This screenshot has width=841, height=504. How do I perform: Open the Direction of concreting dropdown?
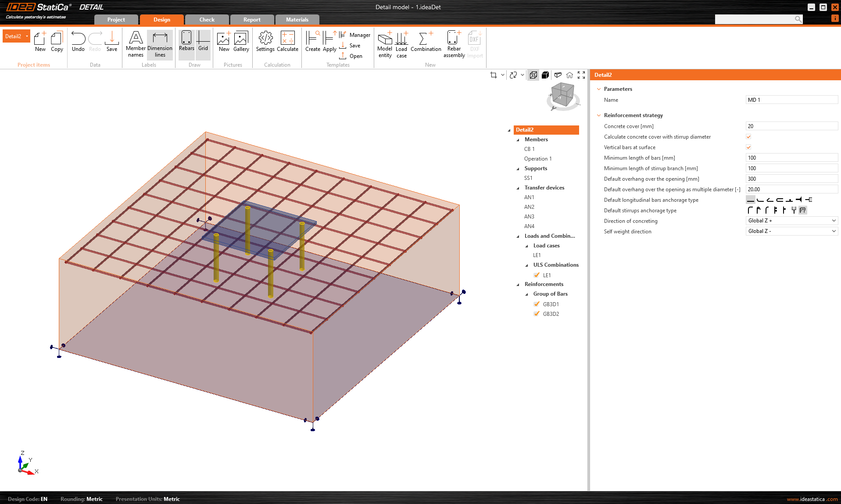click(x=791, y=221)
